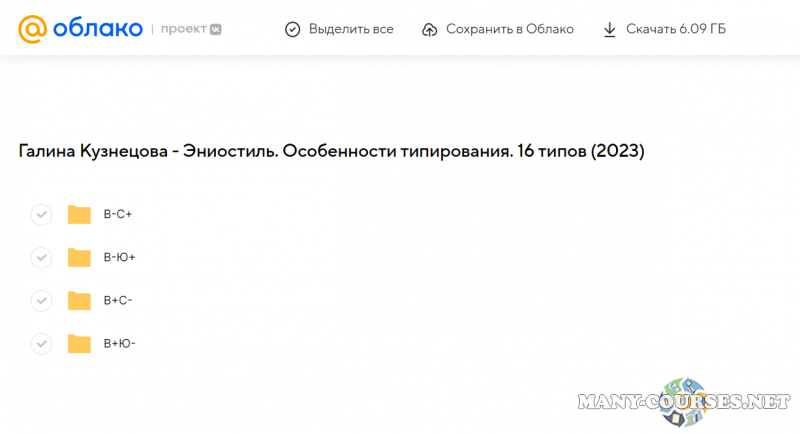Open the В-С+ folder icon
The image size is (800, 435).
point(79,214)
